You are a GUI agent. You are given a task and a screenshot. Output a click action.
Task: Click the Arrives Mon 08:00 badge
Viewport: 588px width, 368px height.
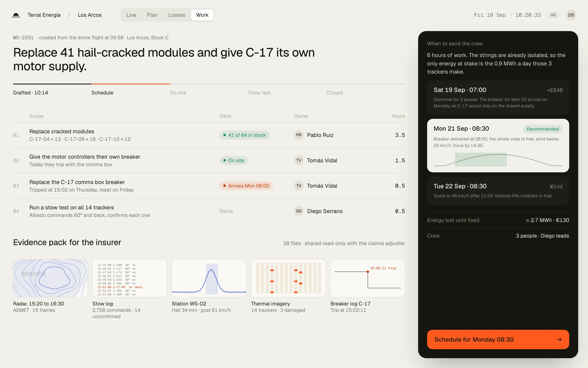tap(246, 186)
